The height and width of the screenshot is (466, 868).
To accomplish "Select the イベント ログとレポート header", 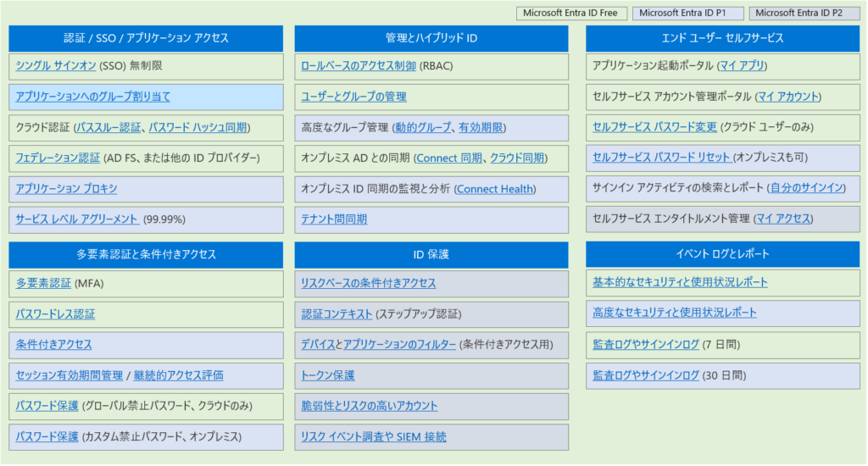I will tap(722, 254).
